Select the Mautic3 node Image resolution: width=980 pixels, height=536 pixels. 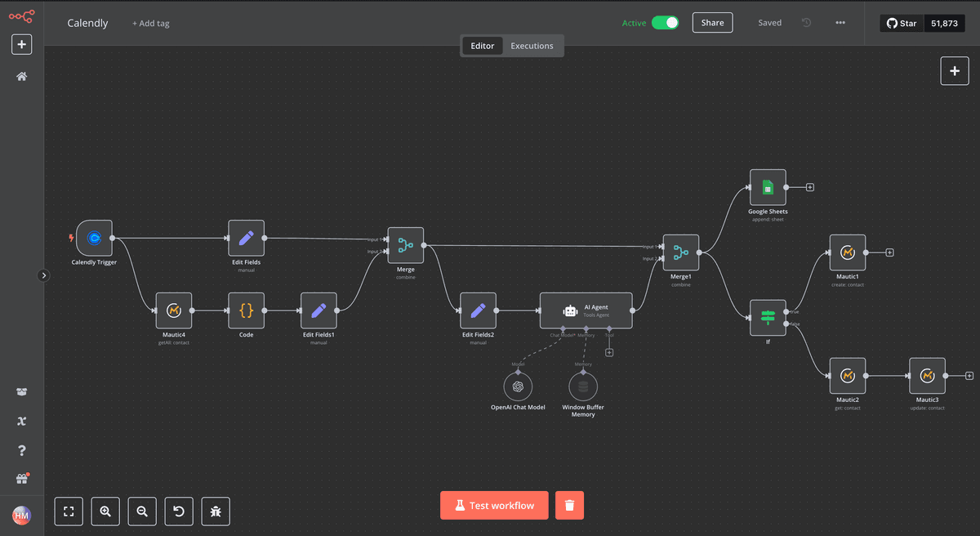click(x=927, y=376)
